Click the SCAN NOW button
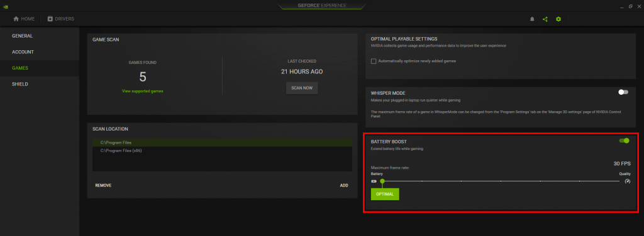The image size is (644, 236). (302, 88)
